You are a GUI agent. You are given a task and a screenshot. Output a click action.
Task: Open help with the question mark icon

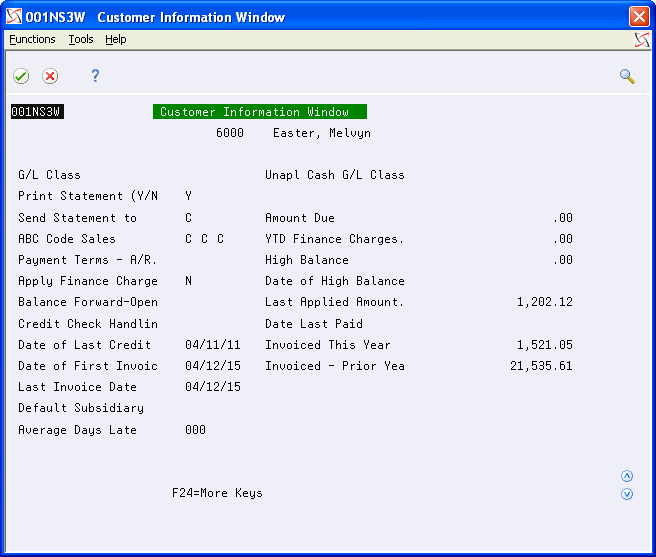pos(95,76)
